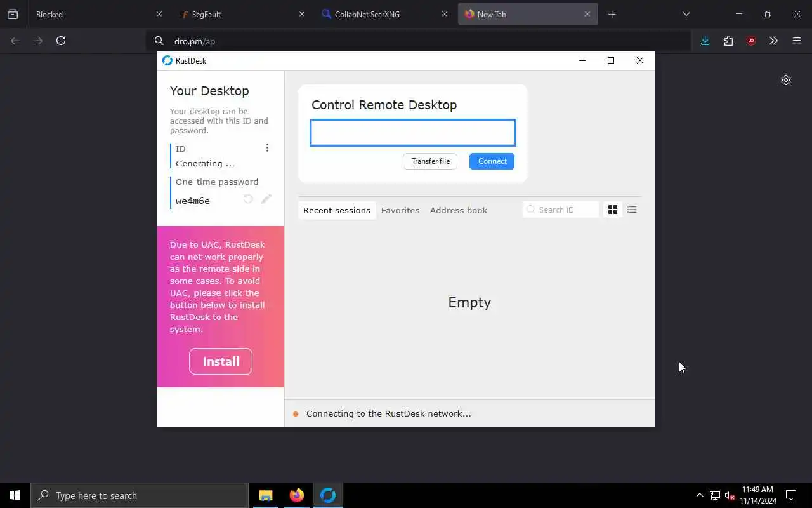This screenshot has height=508, width=812.
Task: Close the CollabNet SearXNG tab
Action: coord(445,14)
